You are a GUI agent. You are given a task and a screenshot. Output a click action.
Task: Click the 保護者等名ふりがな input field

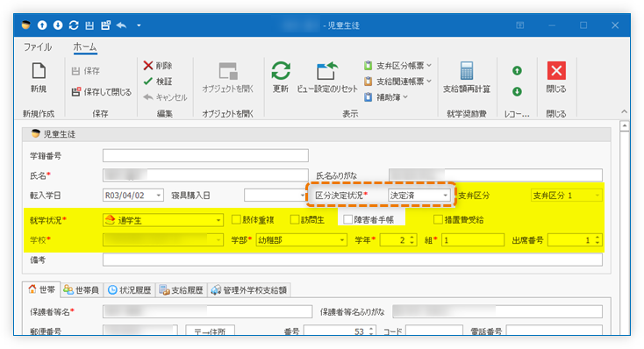pyautogui.click(x=497, y=312)
